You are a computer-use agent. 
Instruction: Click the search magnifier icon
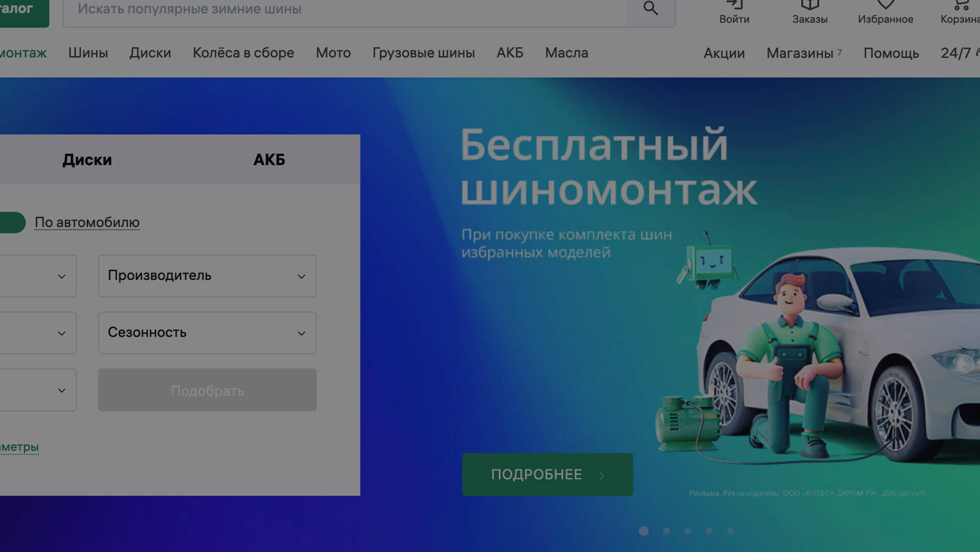(650, 9)
